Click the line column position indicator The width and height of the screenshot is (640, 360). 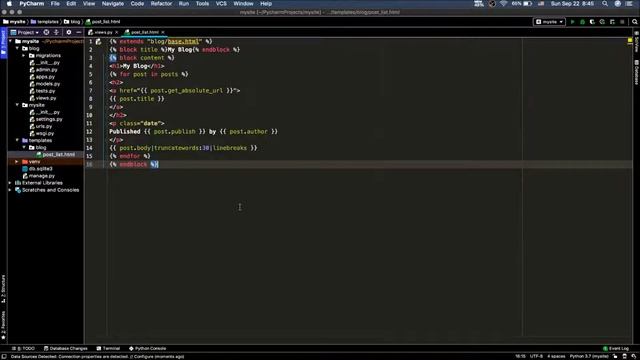click(x=520, y=356)
